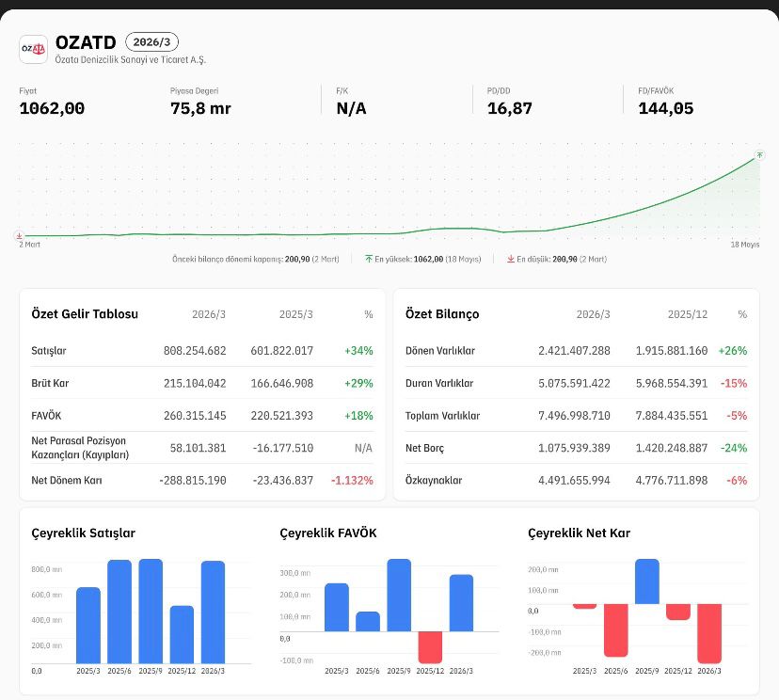
Task: Click Brüt Kar value 215.104.042
Action: [195, 384]
